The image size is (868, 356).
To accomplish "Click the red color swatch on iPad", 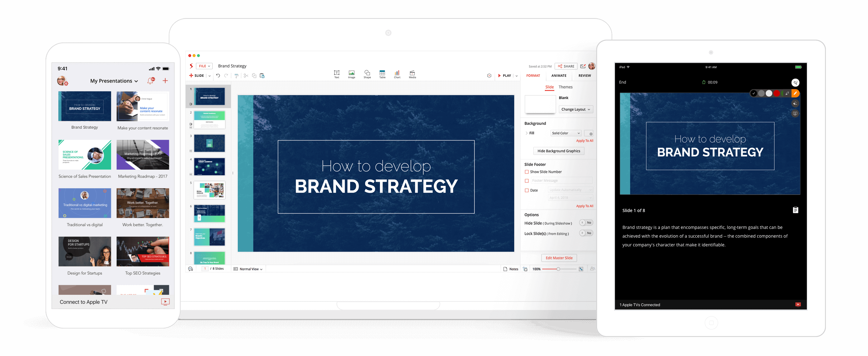I will [x=776, y=93].
